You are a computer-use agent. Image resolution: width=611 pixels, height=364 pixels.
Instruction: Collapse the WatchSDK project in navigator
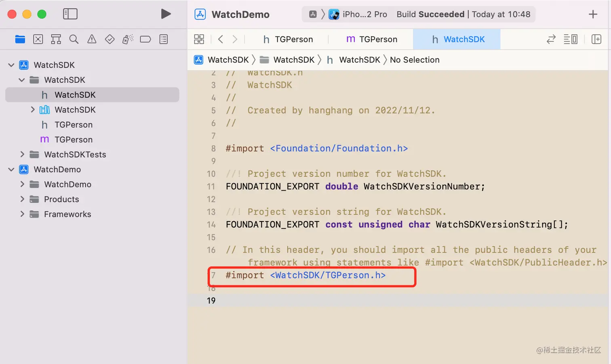pyautogui.click(x=11, y=65)
